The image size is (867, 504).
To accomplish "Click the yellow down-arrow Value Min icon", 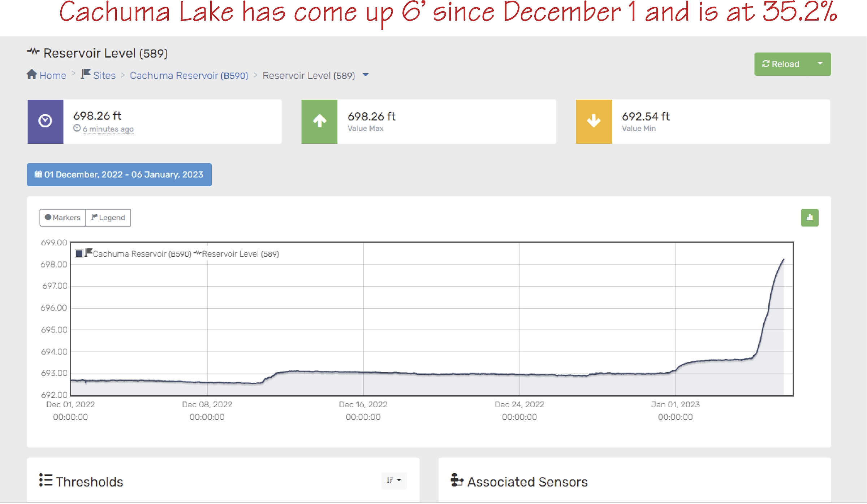I will [594, 121].
